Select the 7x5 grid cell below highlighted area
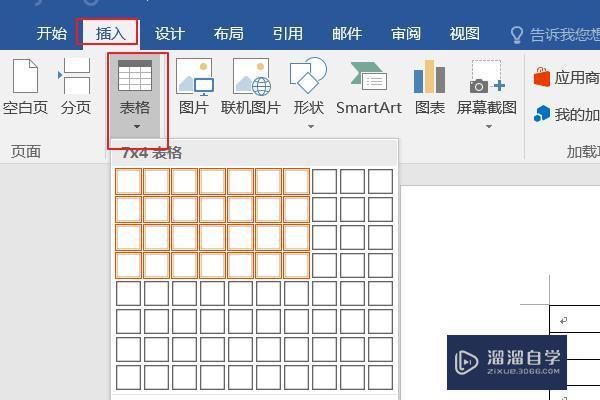The width and height of the screenshot is (600, 400). [x=297, y=294]
